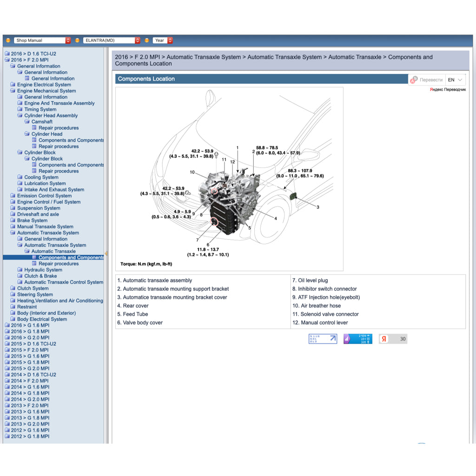Screen dimensions: 476x476
Task: Click the folder icon beside Timing System
Action: [20, 109]
